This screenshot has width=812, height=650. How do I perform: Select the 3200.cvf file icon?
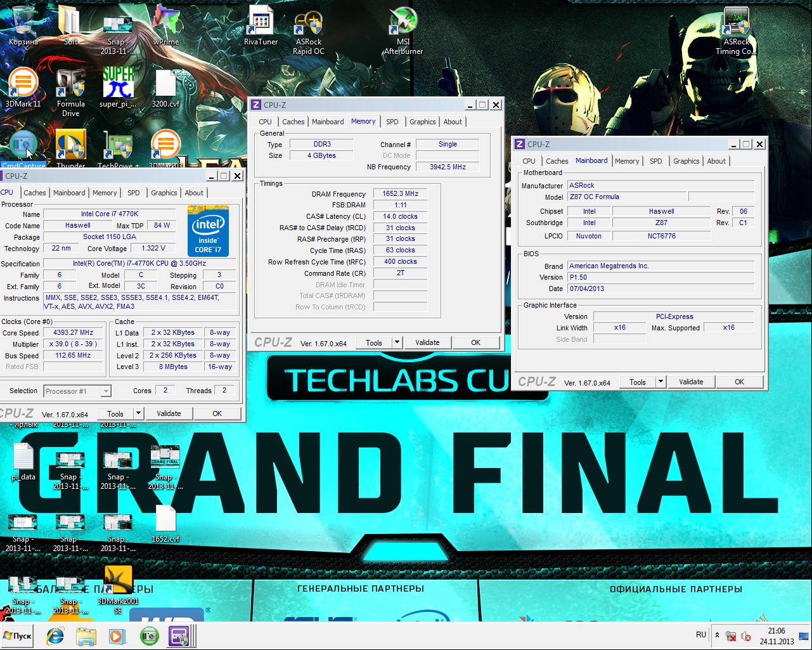(165, 88)
